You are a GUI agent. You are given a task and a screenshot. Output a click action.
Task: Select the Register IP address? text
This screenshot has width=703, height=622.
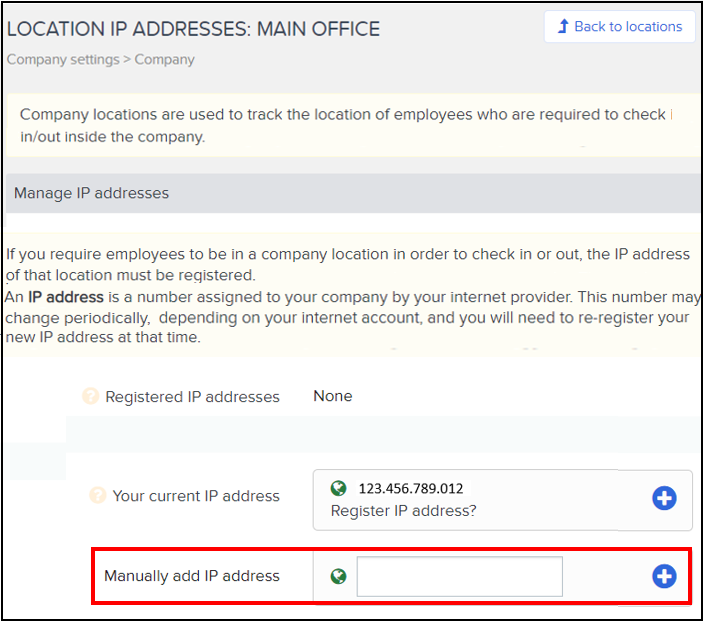pyautogui.click(x=404, y=511)
